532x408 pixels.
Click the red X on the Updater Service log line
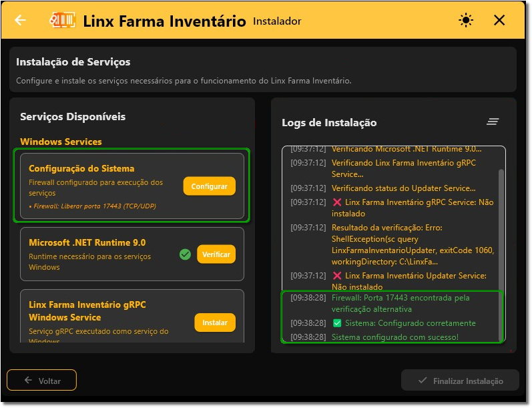click(x=337, y=276)
